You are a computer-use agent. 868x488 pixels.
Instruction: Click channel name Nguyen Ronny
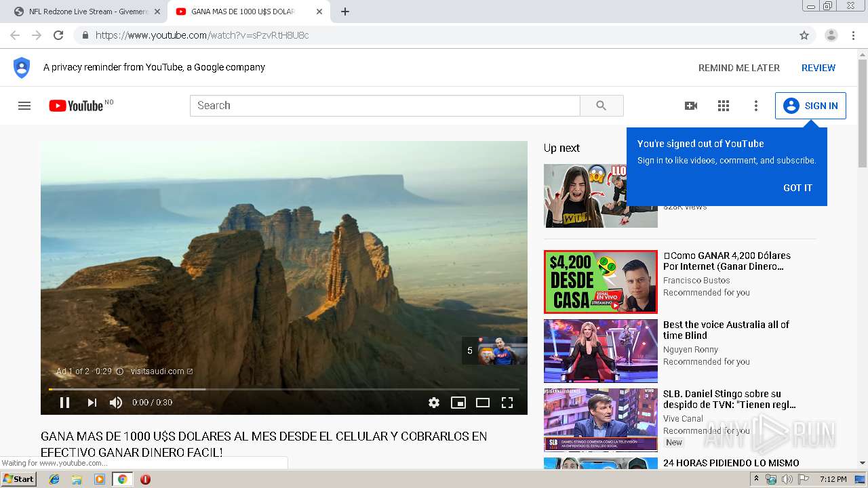pos(690,350)
